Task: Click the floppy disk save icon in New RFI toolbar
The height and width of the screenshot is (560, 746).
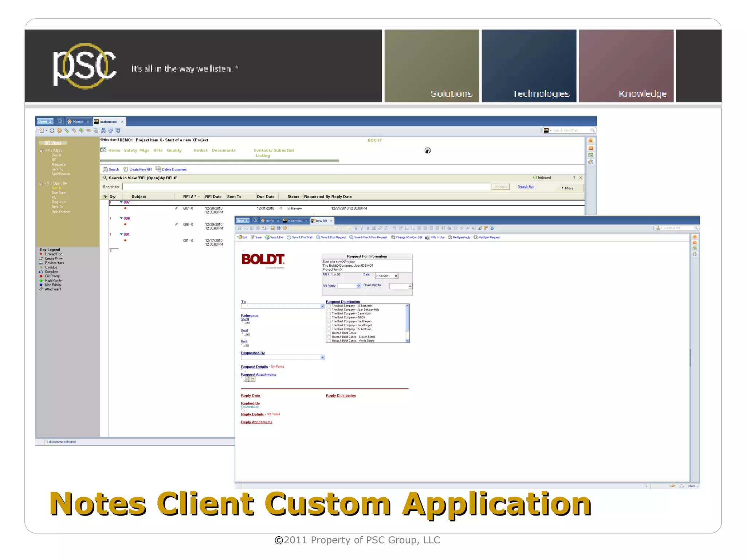Action: coord(272,228)
